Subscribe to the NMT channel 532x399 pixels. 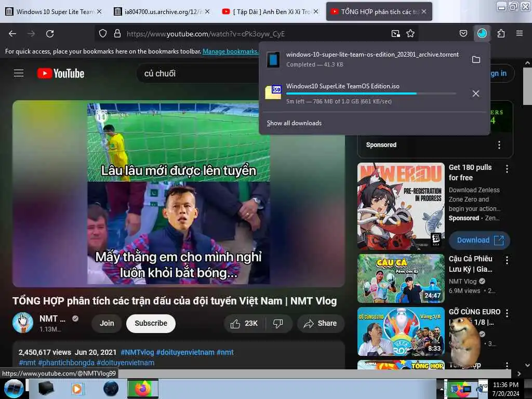click(151, 323)
